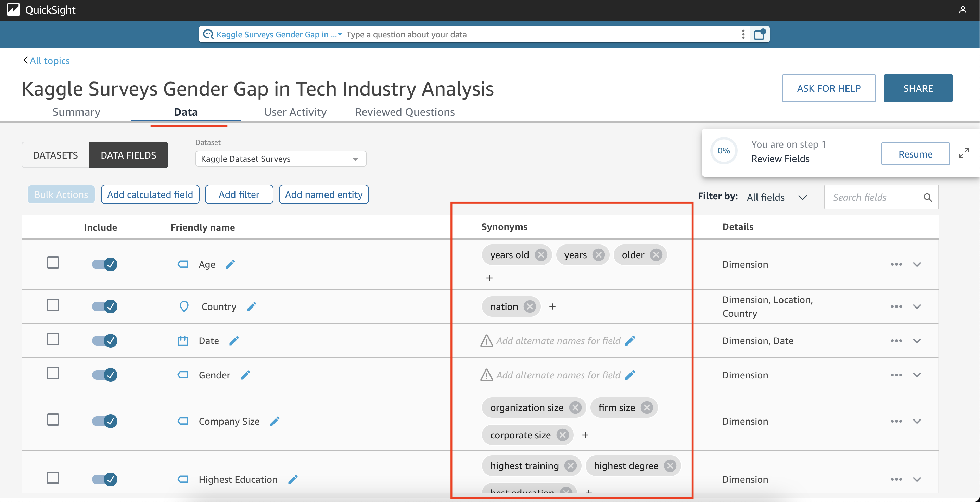Viewport: 980px width, 502px height.
Task: Go back to All topics
Action: [47, 61]
